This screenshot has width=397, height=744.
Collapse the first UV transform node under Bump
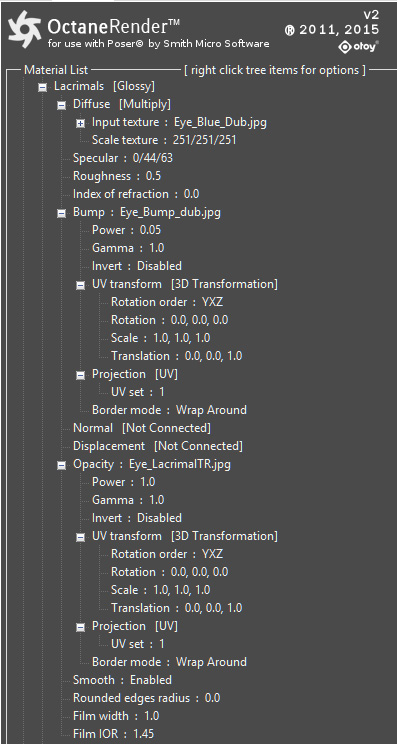pos(81,285)
